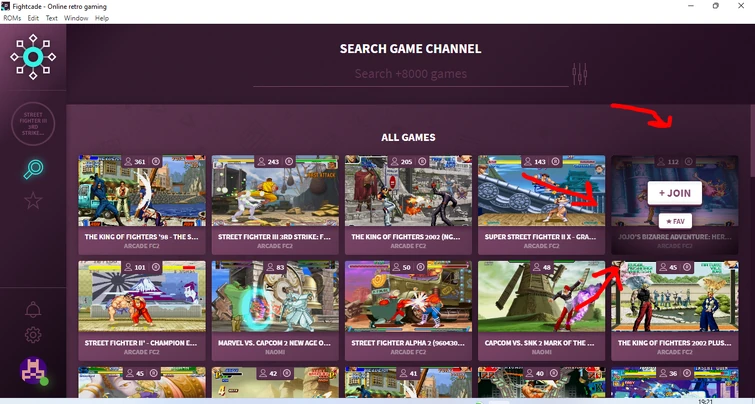Click the title 'MARVEL VS. CAPCOM 2 NEW AGE O...'
The image size is (755, 404).
[x=274, y=343]
